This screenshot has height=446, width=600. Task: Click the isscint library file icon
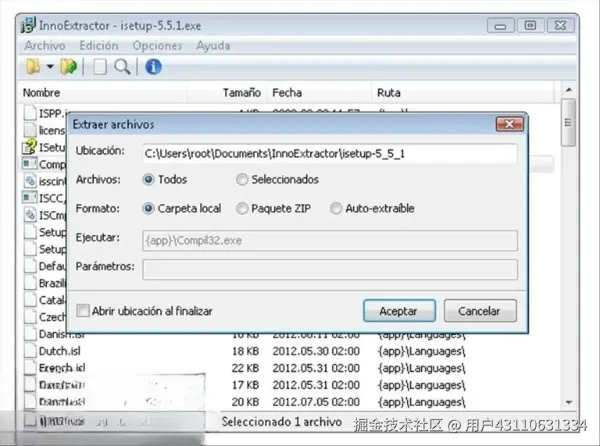click(30, 181)
